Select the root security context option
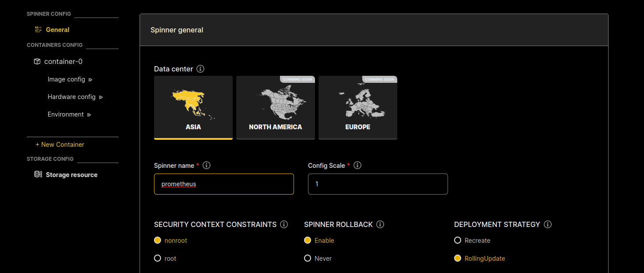This screenshot has width=644, height=273. (157, 259)
